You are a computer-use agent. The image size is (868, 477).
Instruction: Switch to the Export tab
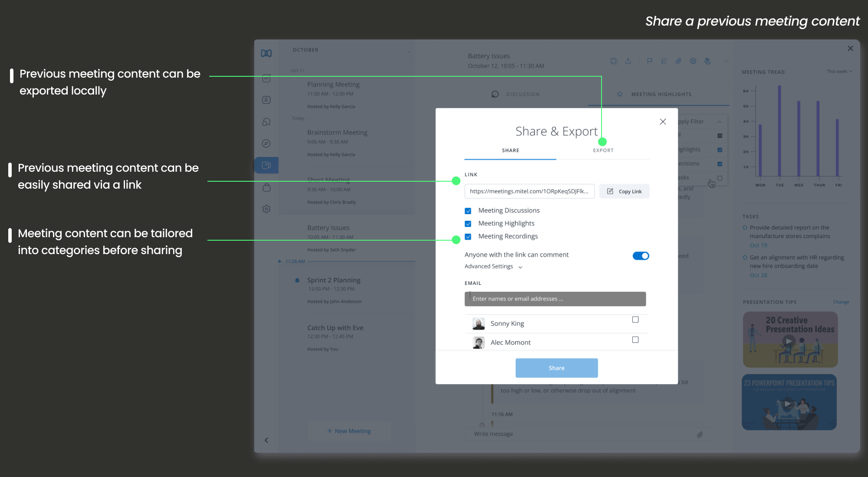[603, 150]
